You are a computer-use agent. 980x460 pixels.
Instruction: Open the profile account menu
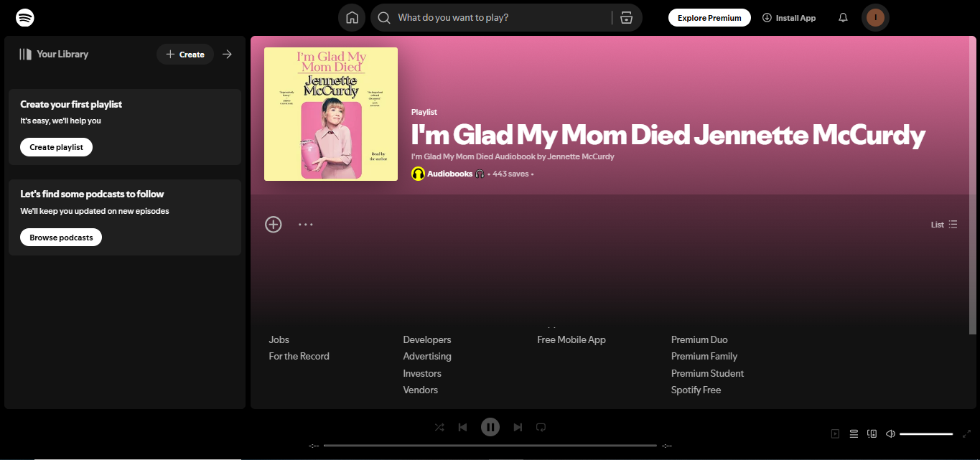pyautogui.click(x=875, y=17)
